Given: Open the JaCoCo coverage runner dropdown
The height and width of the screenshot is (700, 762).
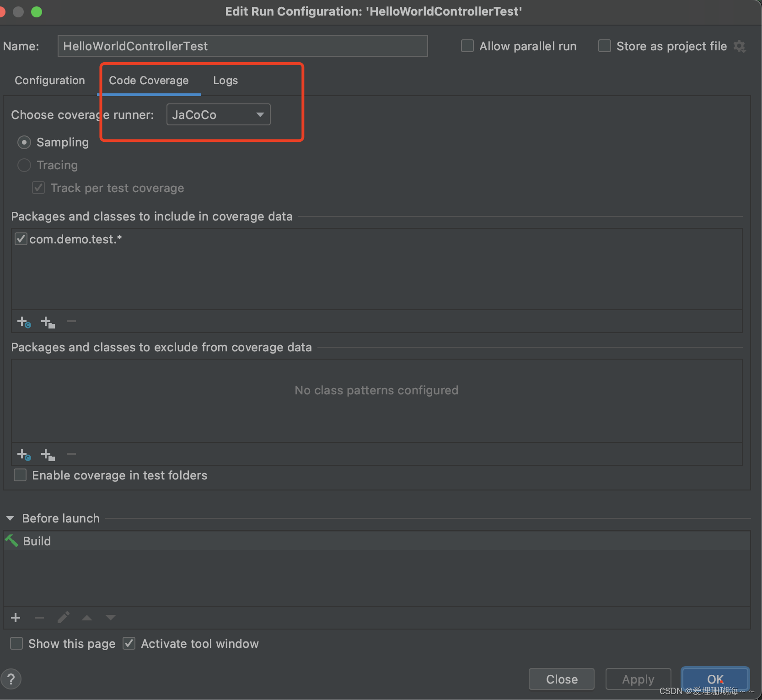Looking at the screenshot, I should (x=218, y=114).
